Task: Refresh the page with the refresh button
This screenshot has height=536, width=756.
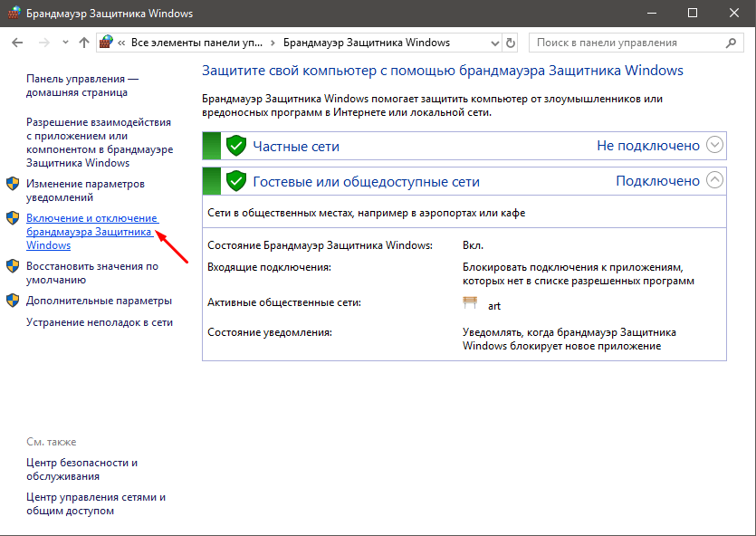Action: 511,43
